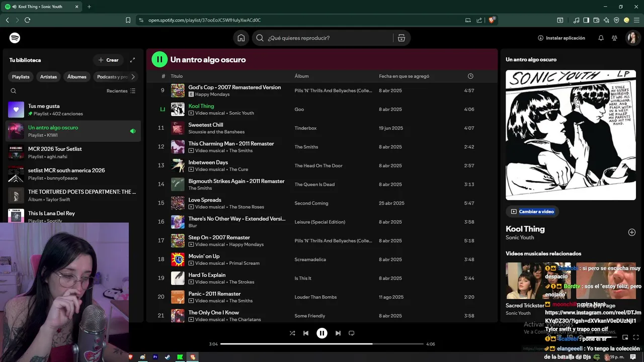Sort by Álbum column header

(x=301, y=76)
